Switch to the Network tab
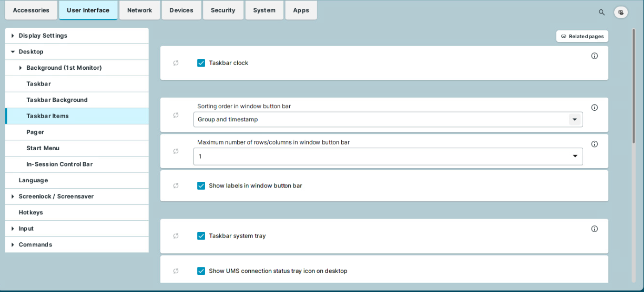This screenshot has height=292, width=644. [x=139, y=10]
